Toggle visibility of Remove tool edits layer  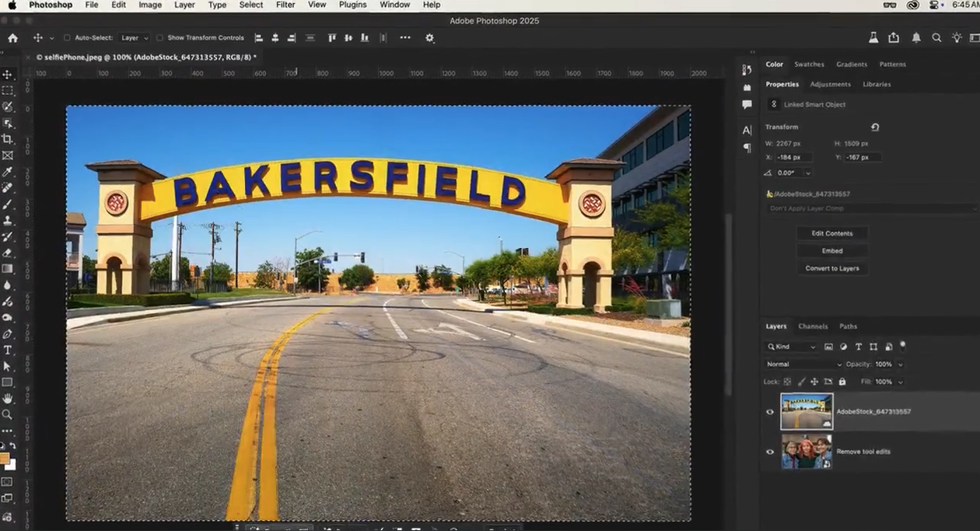pos(770,452)
